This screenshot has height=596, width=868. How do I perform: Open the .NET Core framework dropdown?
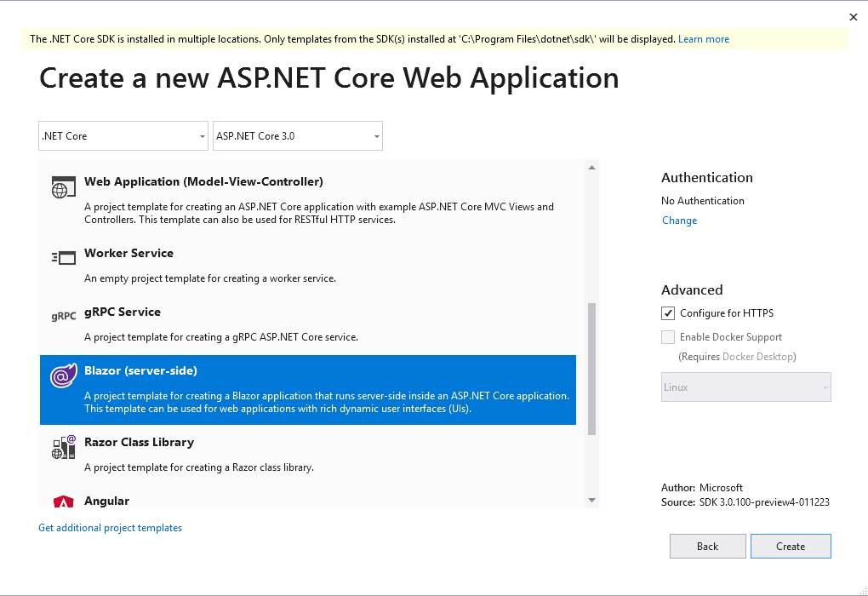click(123, 135)
